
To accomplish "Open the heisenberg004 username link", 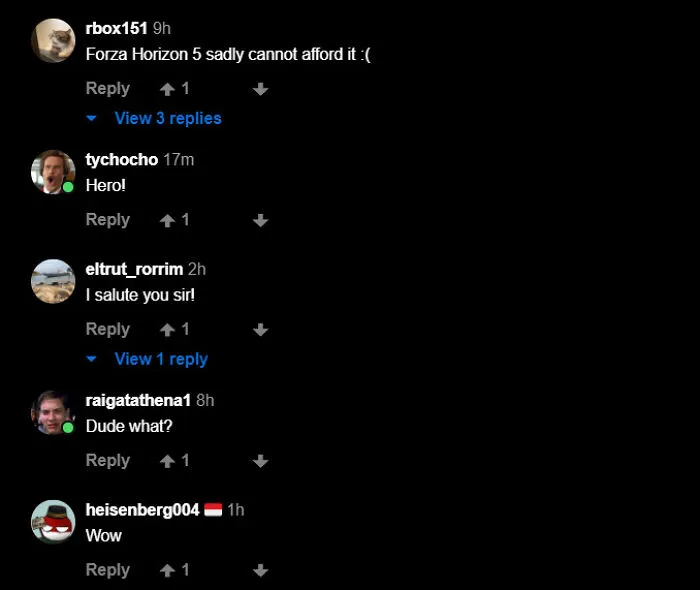I will [x=142, y=510].
